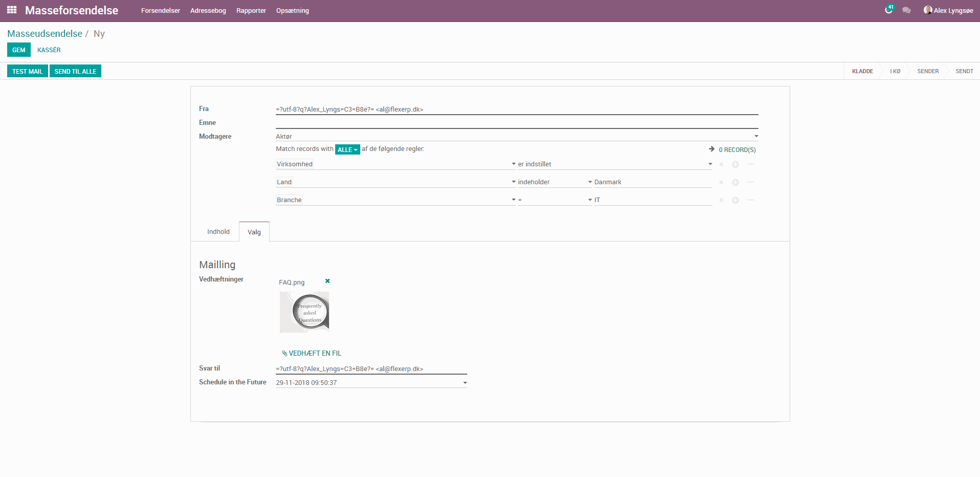
Task: Delete the Branche rule with its x icon
Action: [x=721, y=200]
